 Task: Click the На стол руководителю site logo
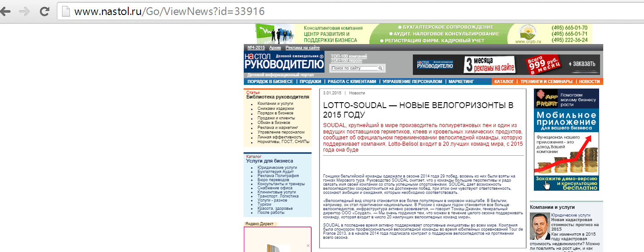click(x=284, y=62)
